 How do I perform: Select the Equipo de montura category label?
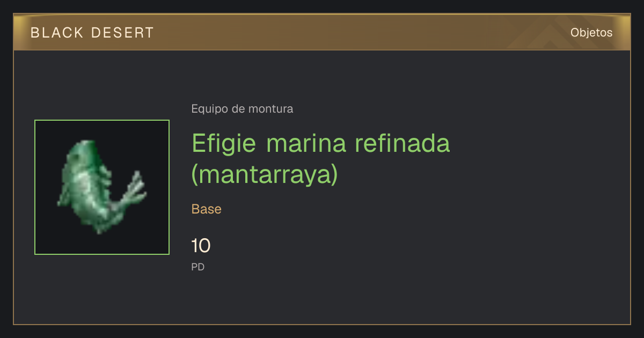pos(242,109)
